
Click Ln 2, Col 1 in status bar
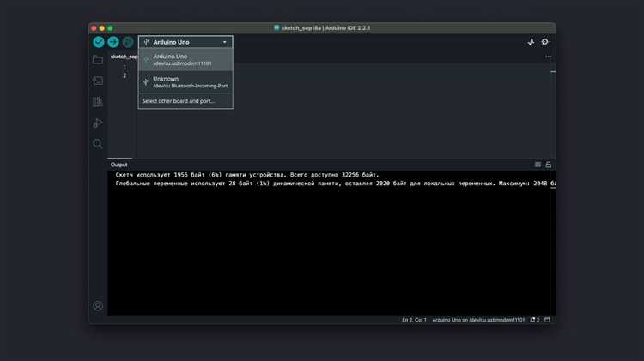tap(414, 320)
